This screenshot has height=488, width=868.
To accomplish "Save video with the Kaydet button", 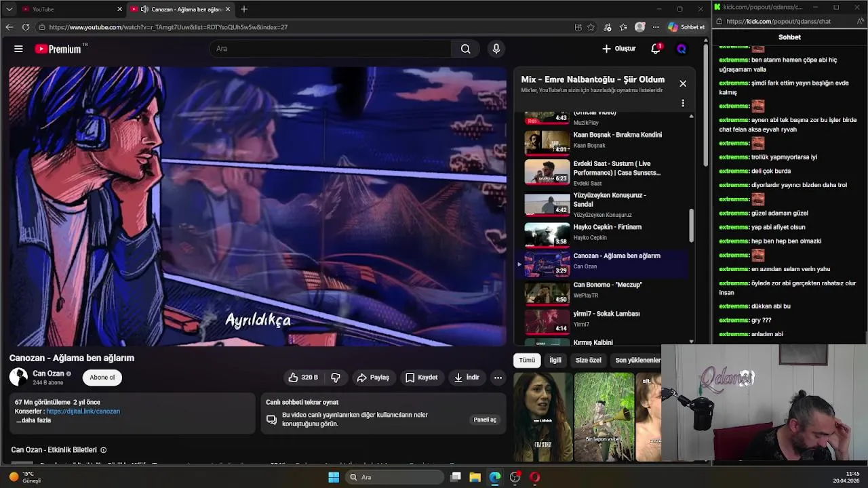I will [421, 378].
